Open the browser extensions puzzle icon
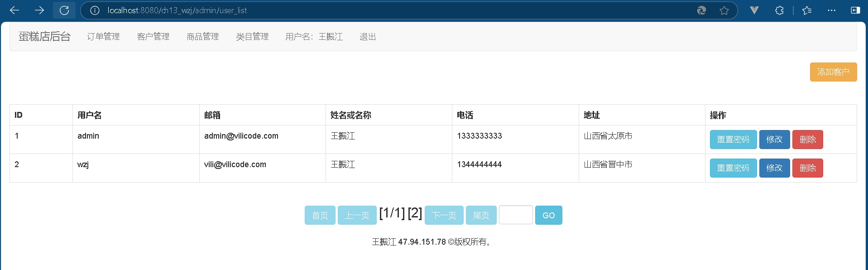The height and width of the screenshot is (270, 868). (779, 10)
